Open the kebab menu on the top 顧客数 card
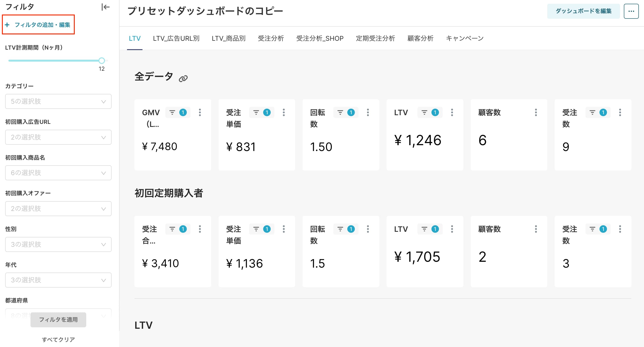This screenshot has height=347, width=644. pos(536,112)
